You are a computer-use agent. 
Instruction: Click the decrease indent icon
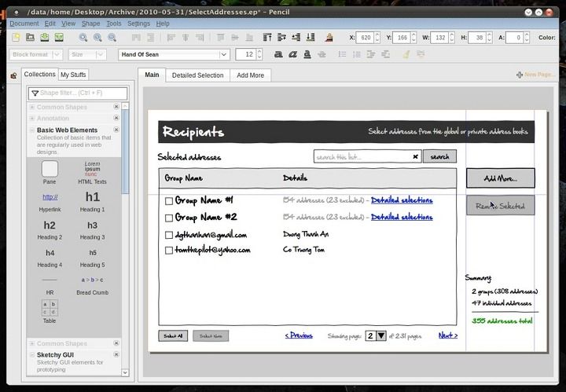tap(385, 54)
